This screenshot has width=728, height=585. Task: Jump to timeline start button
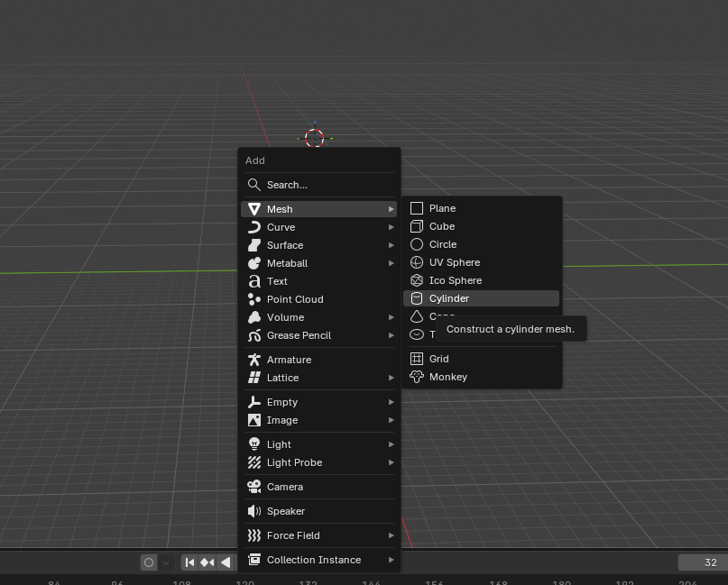pos(189,562)
